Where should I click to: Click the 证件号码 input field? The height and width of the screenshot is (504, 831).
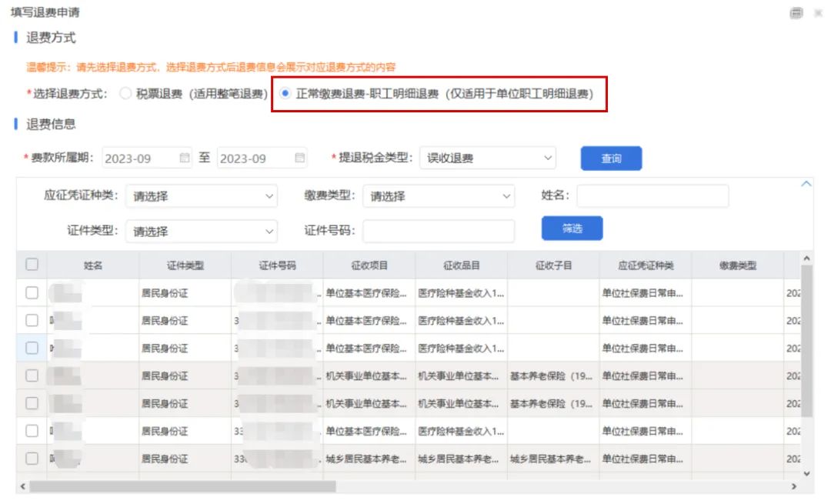tap(437, 230)
